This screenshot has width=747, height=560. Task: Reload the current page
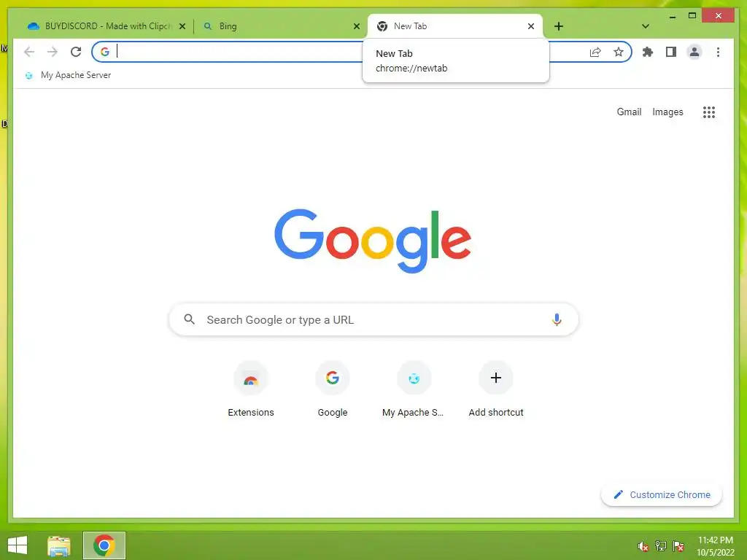[x=76, y=52]
